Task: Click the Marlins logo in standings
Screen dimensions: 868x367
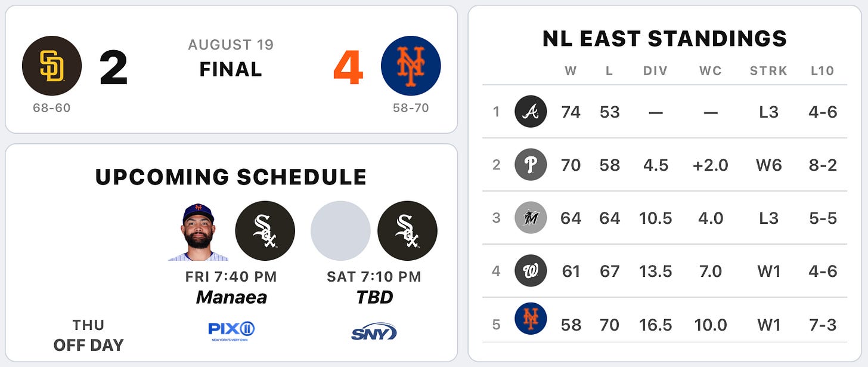Action: click(x=531, y=218)
